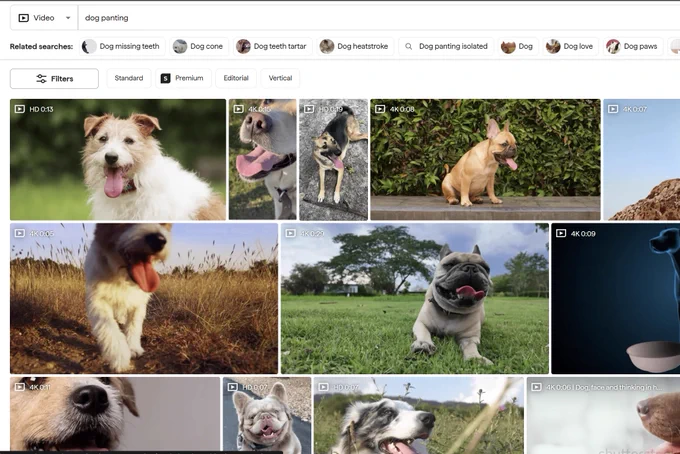Click the Dog cone chip thumbnail
Viewport: 680px width, 454px height.
[x=180, y=46]
